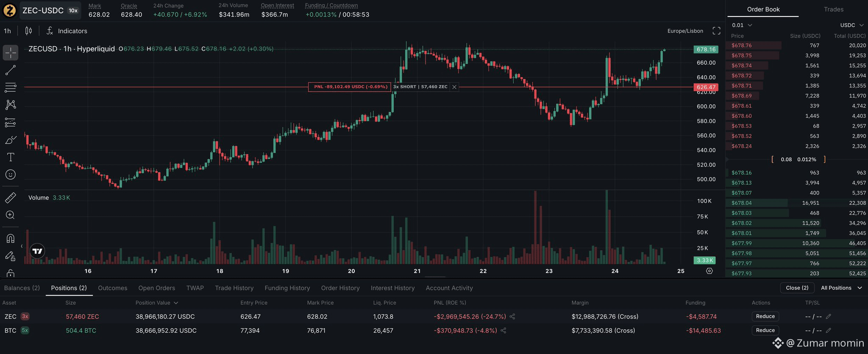Click the Funding / Countdown label
The height and width of the screenshot is (354, 868).
pyautogui.click(x=331, y=6)
